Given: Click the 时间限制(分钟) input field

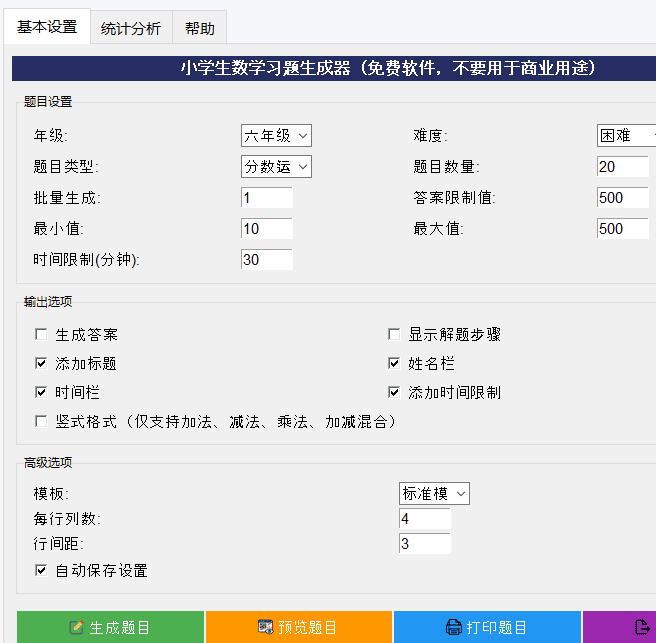Looking at the screenshot, I should click(x=266, y=260).
